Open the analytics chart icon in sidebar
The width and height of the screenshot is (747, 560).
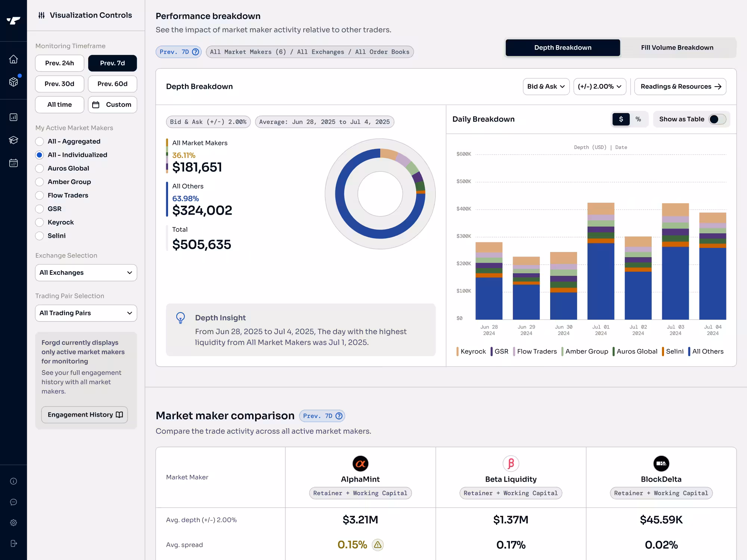point(13,117)
